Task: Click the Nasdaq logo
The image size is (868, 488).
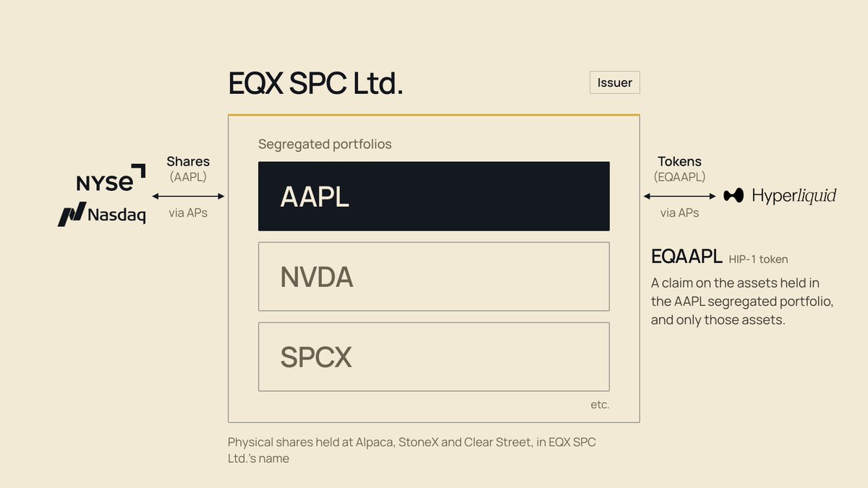Action: (101, 215)
